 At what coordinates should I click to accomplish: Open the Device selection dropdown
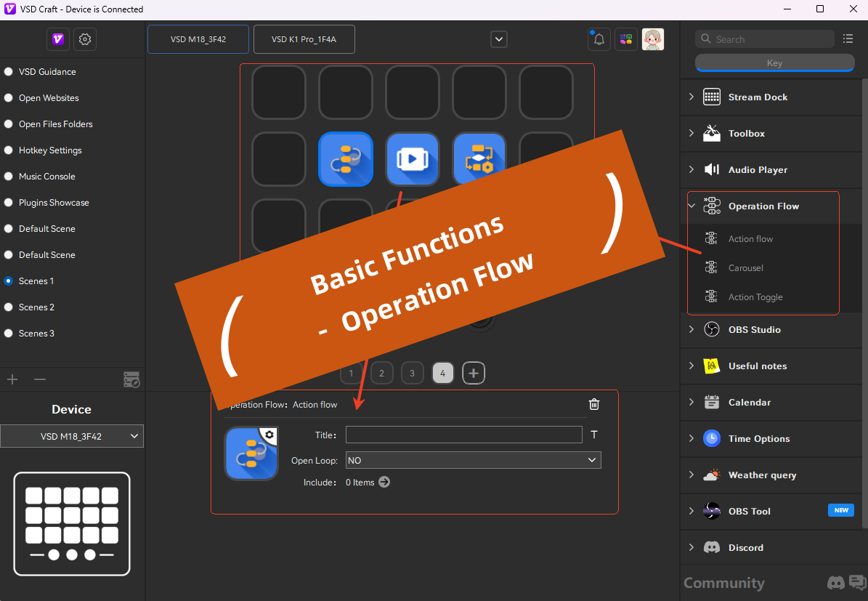(72, 436)
